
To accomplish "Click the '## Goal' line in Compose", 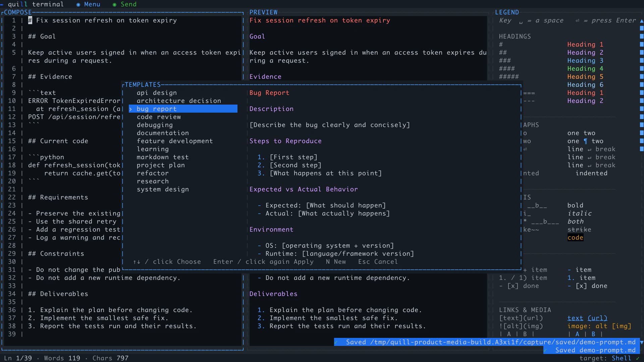I will (42, 37).
